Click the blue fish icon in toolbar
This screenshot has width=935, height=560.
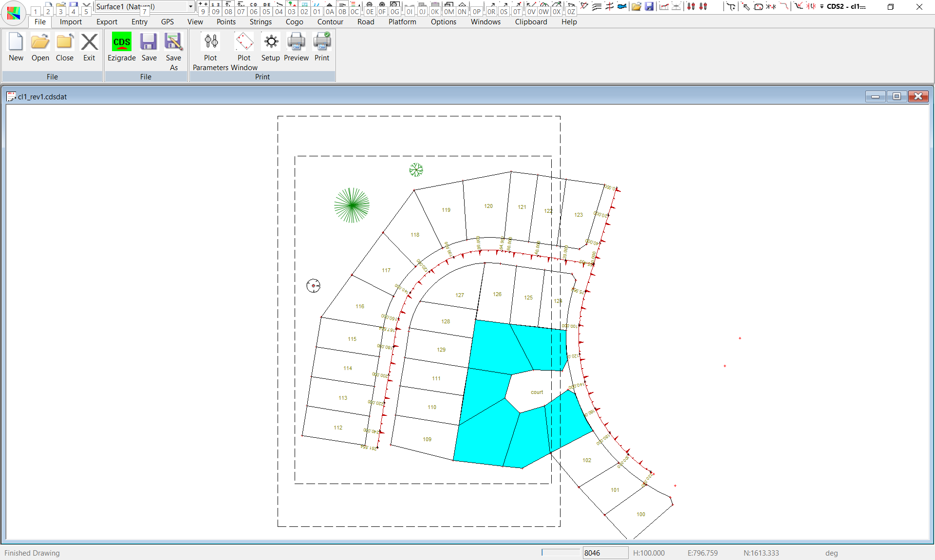click(x=622, y=6)
